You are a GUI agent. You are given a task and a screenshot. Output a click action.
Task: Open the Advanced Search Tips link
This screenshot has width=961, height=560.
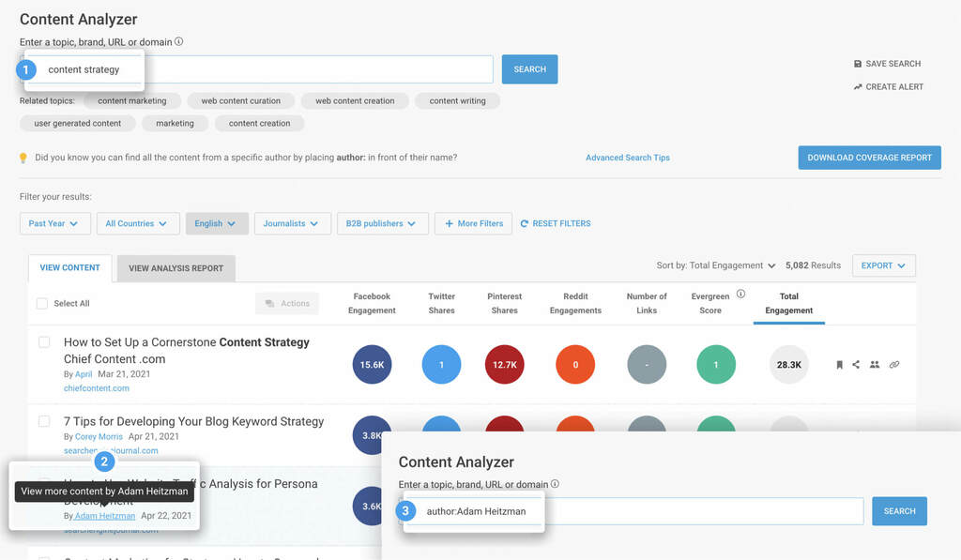[627, 158]
